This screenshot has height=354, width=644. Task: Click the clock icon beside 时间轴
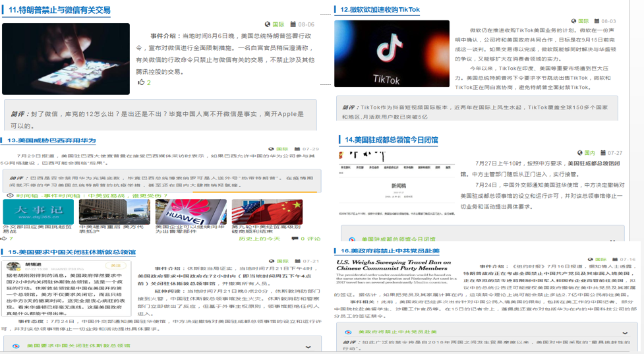10,196
